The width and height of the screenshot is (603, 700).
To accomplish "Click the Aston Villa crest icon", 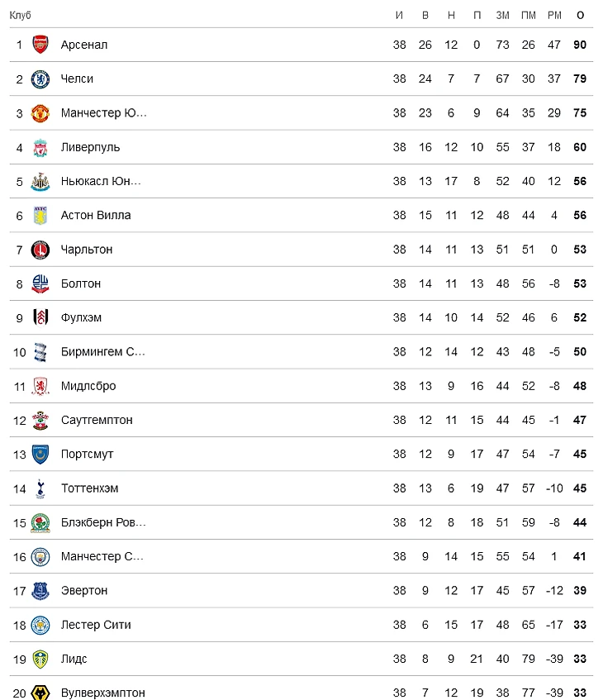I will [40, 216].
